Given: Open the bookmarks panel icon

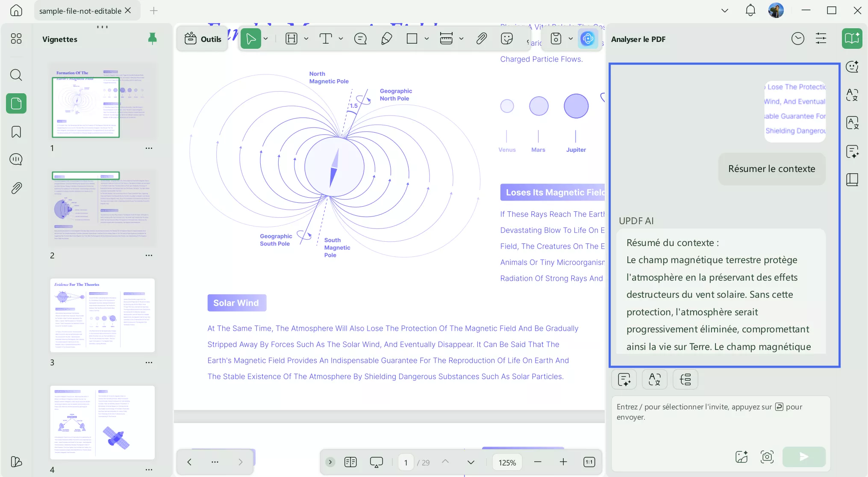Looking at the screenshot, I should click(16, 131).
